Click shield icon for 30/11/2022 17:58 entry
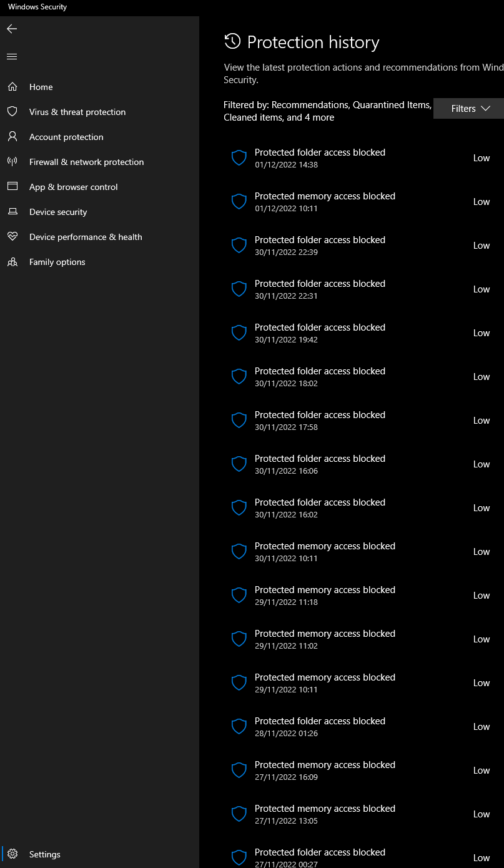504x868 pixels. pyautogui.click(x=239, y=421)
